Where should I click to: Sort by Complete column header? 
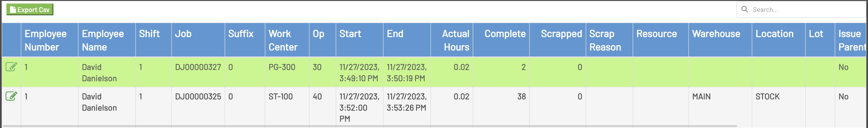point(505,34)
